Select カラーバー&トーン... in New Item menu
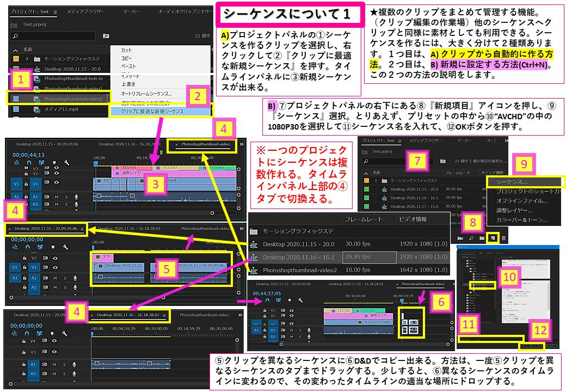This screenshot has width=566, height=392. click(522, 220)
